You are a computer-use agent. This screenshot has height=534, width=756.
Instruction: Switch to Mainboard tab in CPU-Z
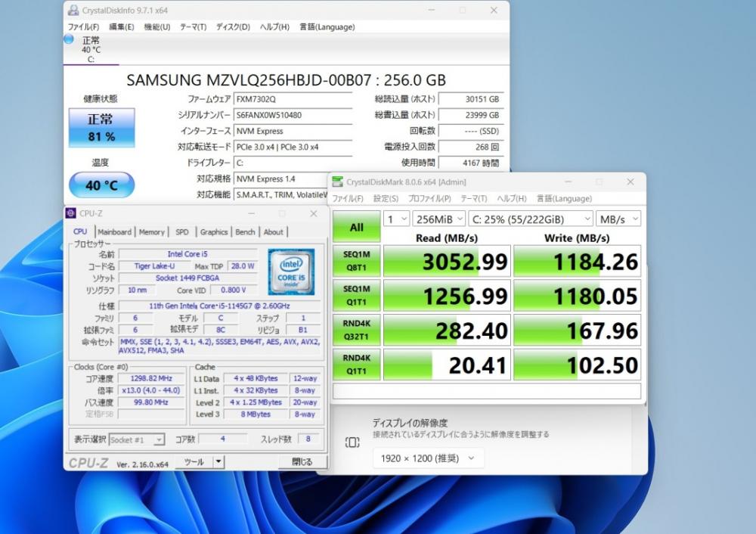[x=114, y=232]
